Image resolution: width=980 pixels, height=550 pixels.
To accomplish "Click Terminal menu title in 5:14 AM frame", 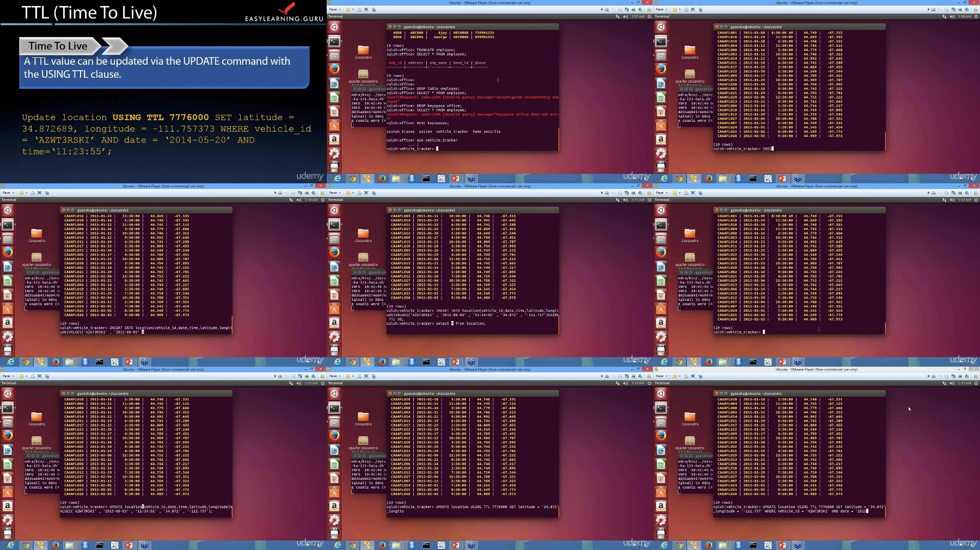I will coord(335,383).
